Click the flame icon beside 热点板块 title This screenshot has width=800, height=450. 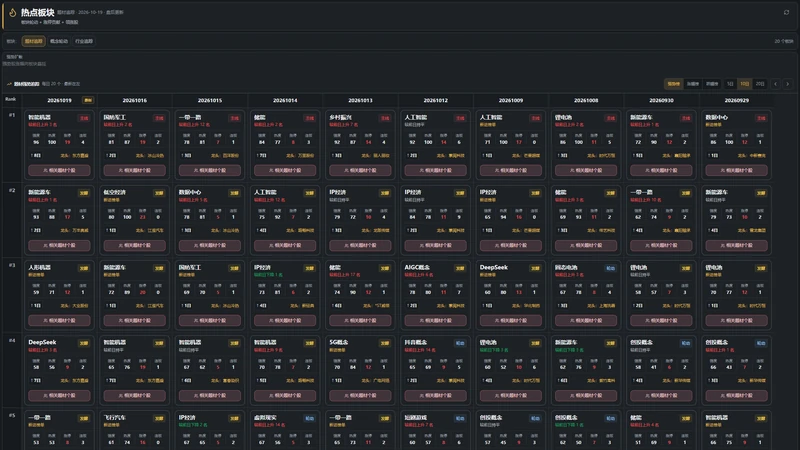(x=13, y=13)
